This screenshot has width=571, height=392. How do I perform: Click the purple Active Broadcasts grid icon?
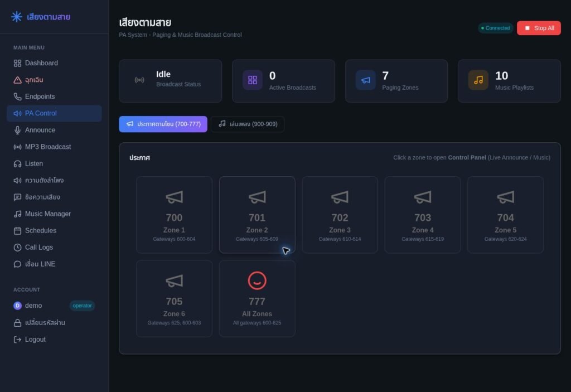point(253,80)
